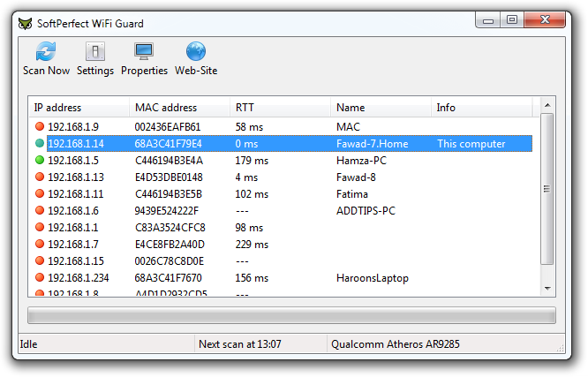Click the green status dot for 192.168.1.5
The image size is (588, 377).
[x=40, y=160]
